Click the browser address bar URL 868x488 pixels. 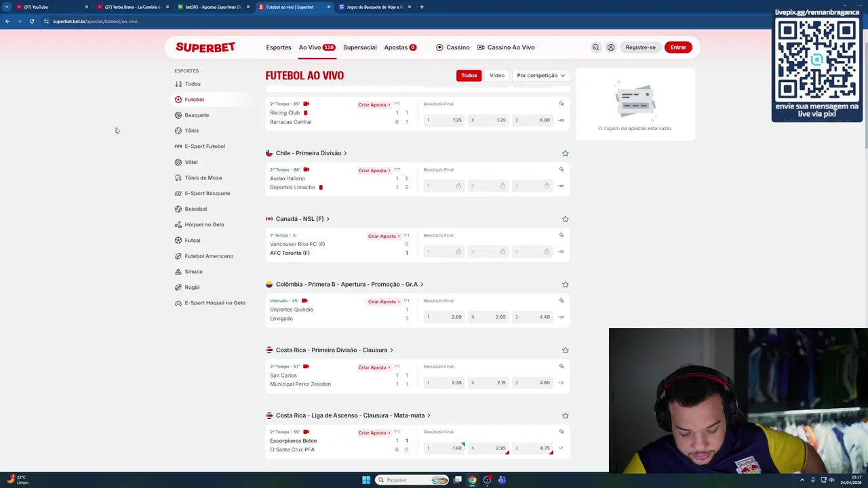click(x=95, y=21)
